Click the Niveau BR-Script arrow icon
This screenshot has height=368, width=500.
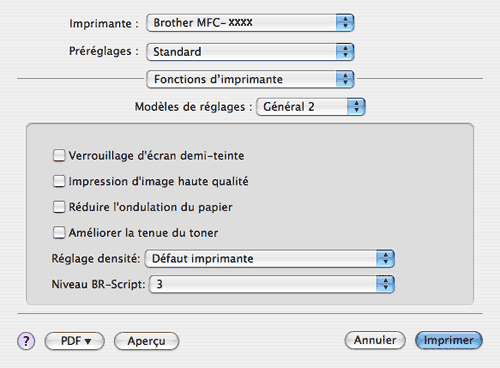[385, 284]
